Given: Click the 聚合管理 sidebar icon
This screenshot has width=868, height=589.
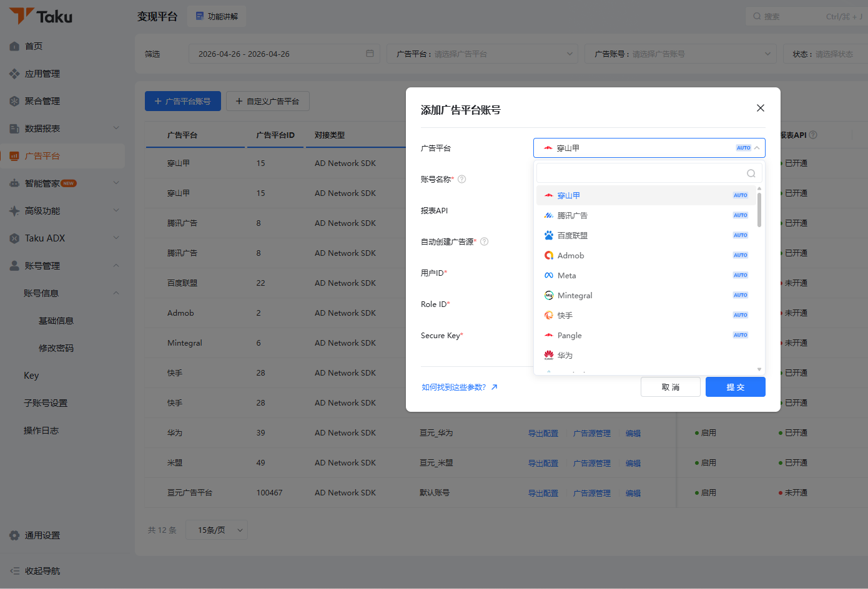Looking at the screenshot, I should 14,101.
